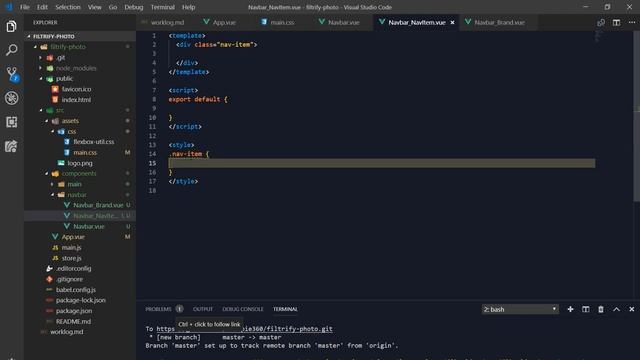640x360 pixels.
Task: Open the Edit menu
Action: point(42,7)
